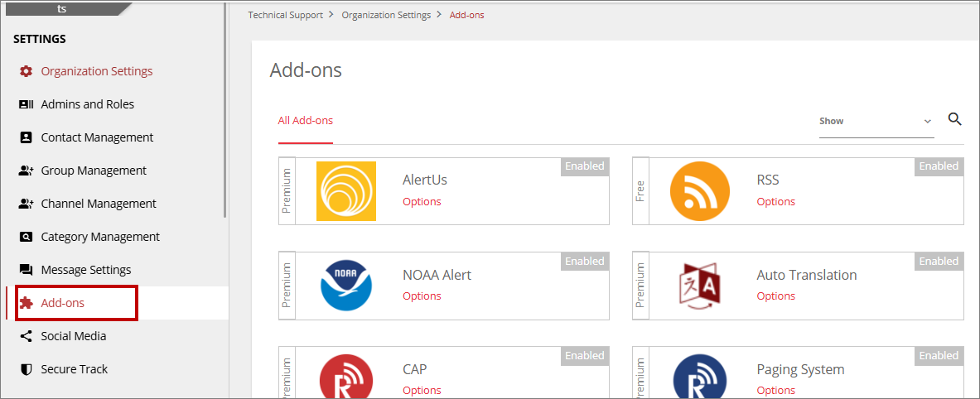Click the blue Paging System icon
The height and width of the screenshot is (399, 980).
[700, 377]
